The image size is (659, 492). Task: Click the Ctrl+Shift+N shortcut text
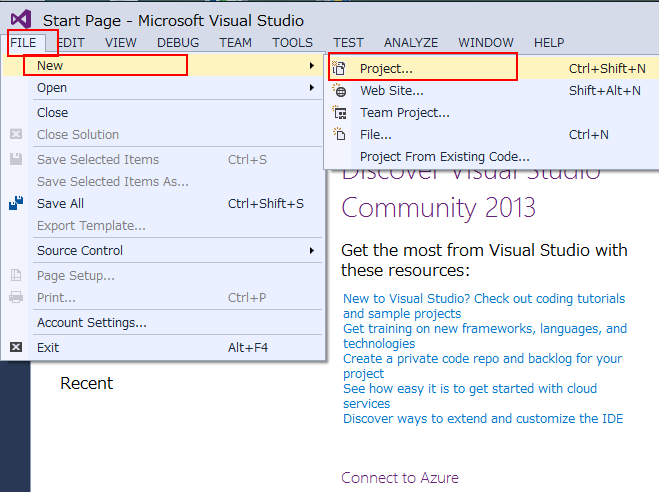[607, 68]
